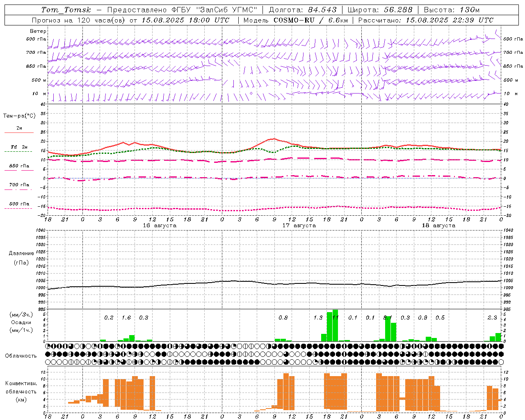Screen dimensions: 525x420
Task: Click the Тем-ра(°C) temperature panel label
Action: point(19,116)
